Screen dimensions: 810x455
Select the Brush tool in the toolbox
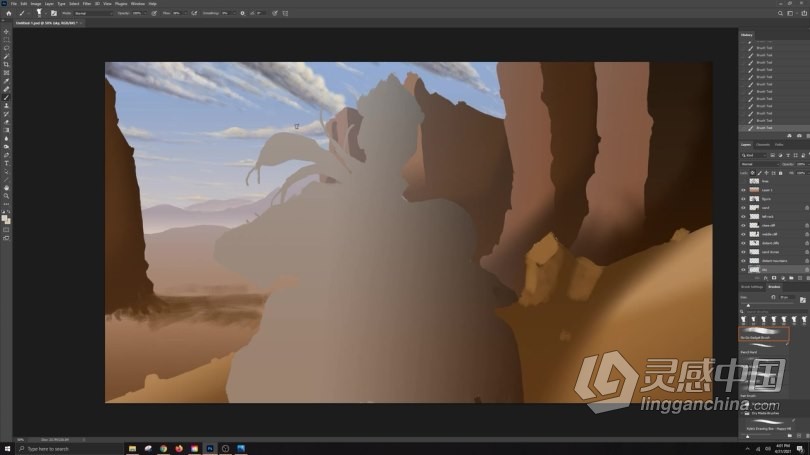6,97
